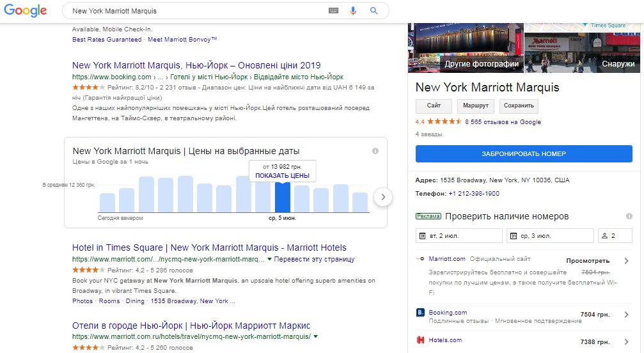Click the blue search magnifier icon

click(373, 11)
